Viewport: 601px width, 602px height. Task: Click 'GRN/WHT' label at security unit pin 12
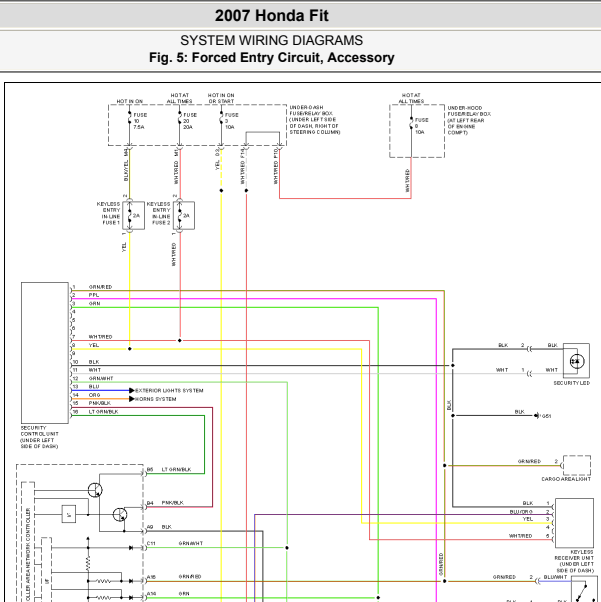coord(101,378)
